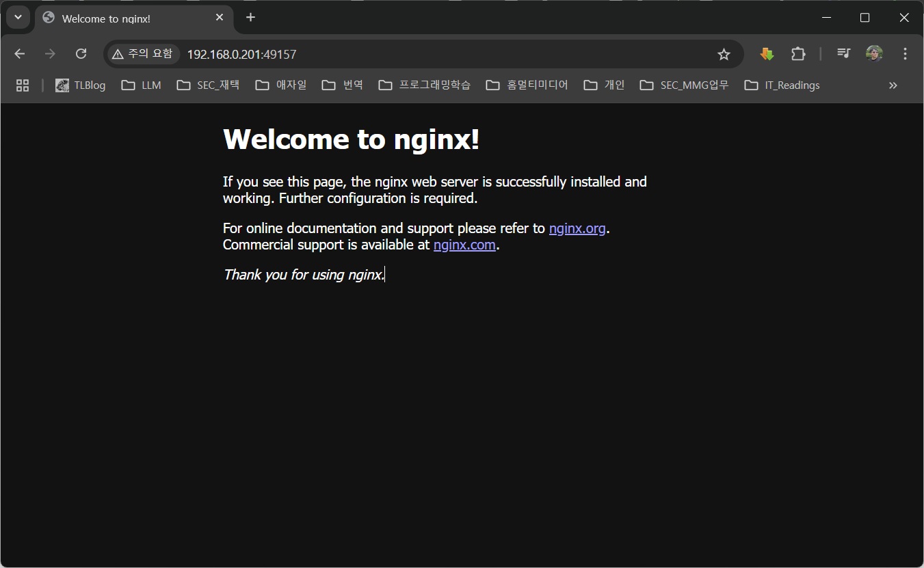The width and height of the screenshot is (924, 568).
Task: Close the Chrome window
Action: (x=904, y=18)
